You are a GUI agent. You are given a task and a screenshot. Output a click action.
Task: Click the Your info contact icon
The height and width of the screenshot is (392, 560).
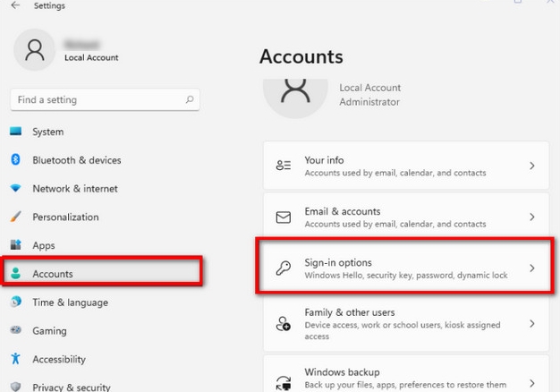(x=284, y=166)
